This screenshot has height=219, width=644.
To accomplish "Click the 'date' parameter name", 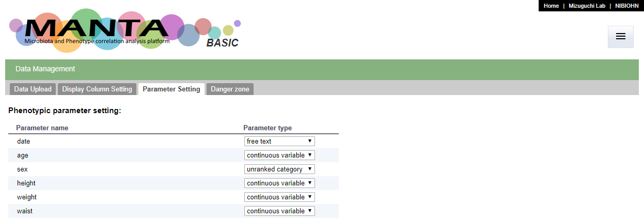I will coord(24,141).
